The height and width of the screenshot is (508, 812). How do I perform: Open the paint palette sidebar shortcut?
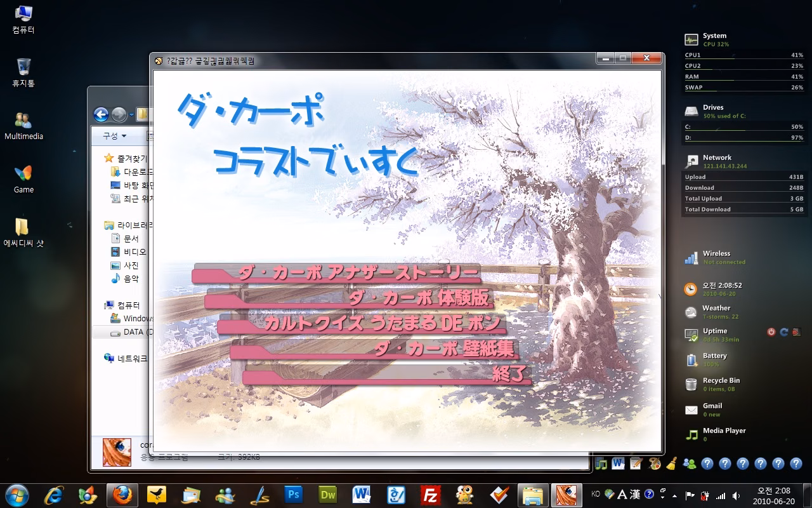[x=654, y=464]
